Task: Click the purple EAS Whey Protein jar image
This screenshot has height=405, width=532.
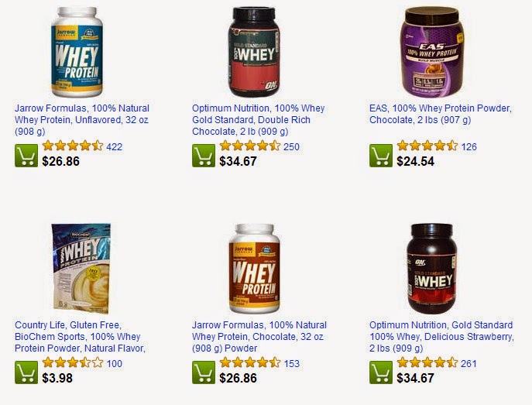Action: [x=432, y=52]
